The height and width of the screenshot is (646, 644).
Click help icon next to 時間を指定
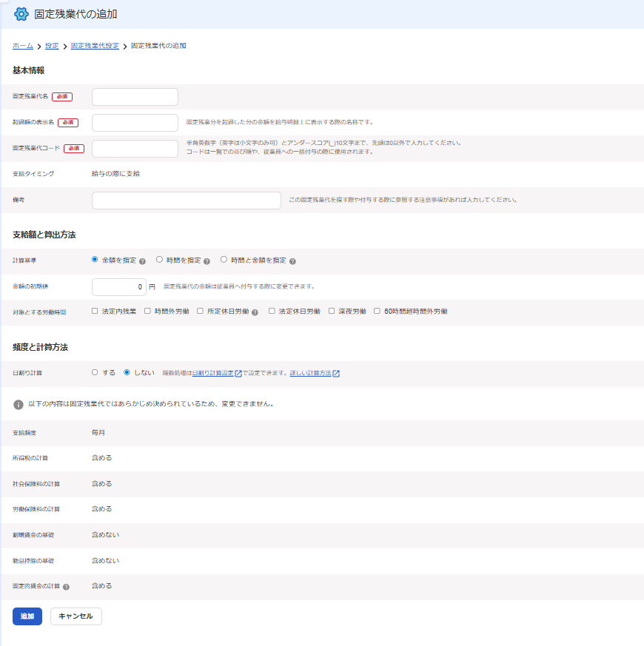click(207, 261)
